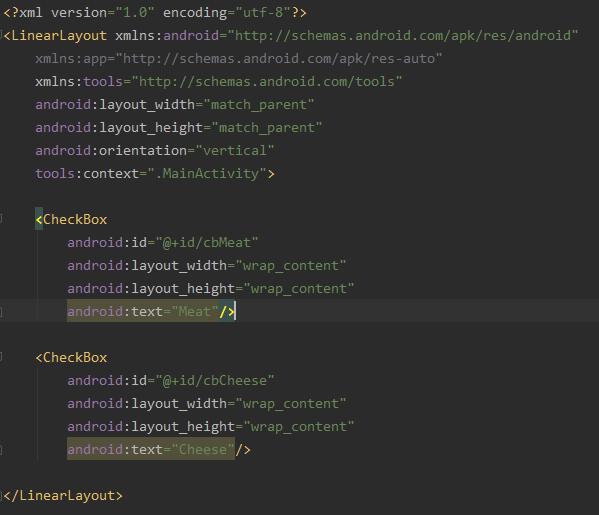Click the encoding="utf-8" attribute
The height and width of the screenshot is (515, 599).
[227, 13]
